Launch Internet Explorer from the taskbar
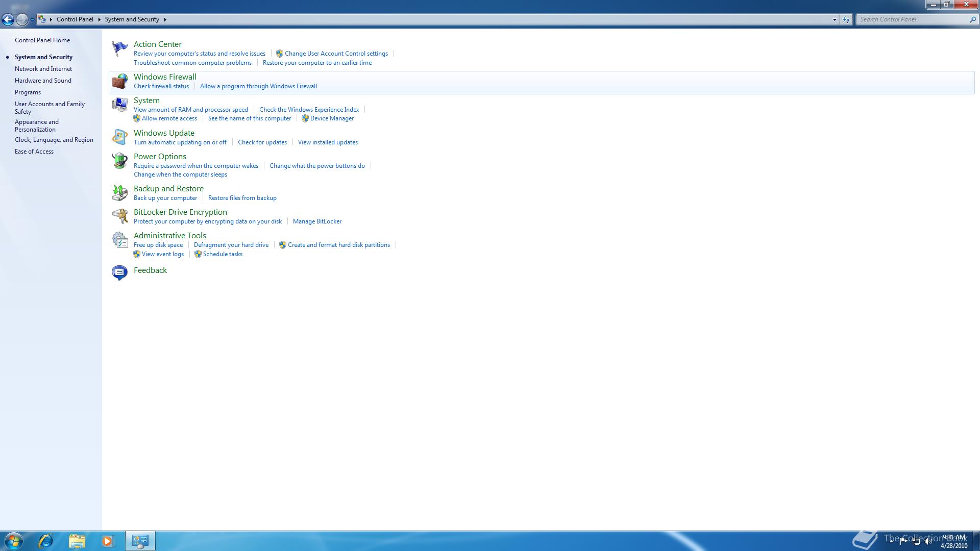 coord(46,541)
